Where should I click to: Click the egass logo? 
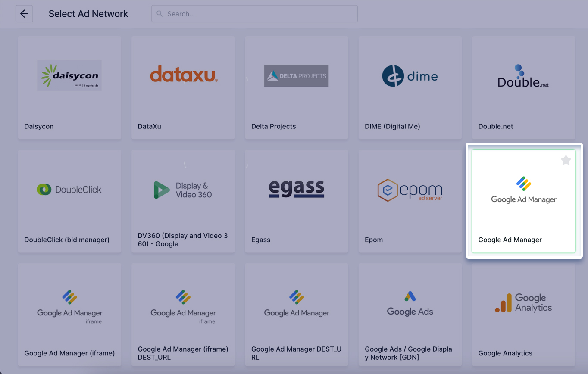[296, 188]
